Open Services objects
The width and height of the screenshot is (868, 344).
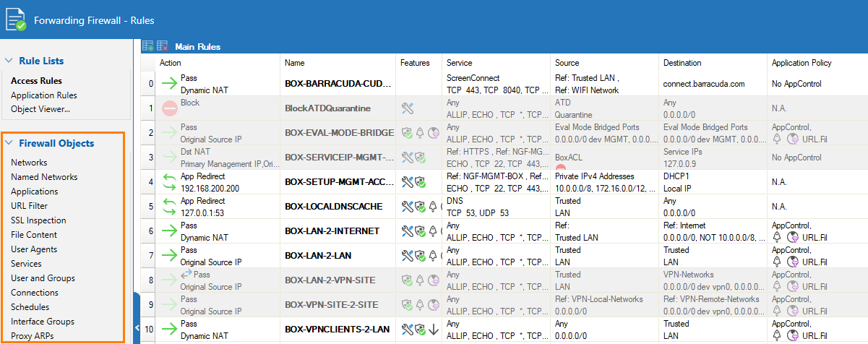click(26, 264)
